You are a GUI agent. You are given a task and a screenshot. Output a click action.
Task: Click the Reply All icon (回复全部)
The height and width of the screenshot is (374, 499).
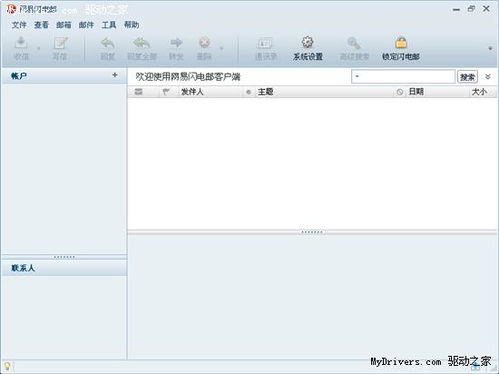point(142,43)
